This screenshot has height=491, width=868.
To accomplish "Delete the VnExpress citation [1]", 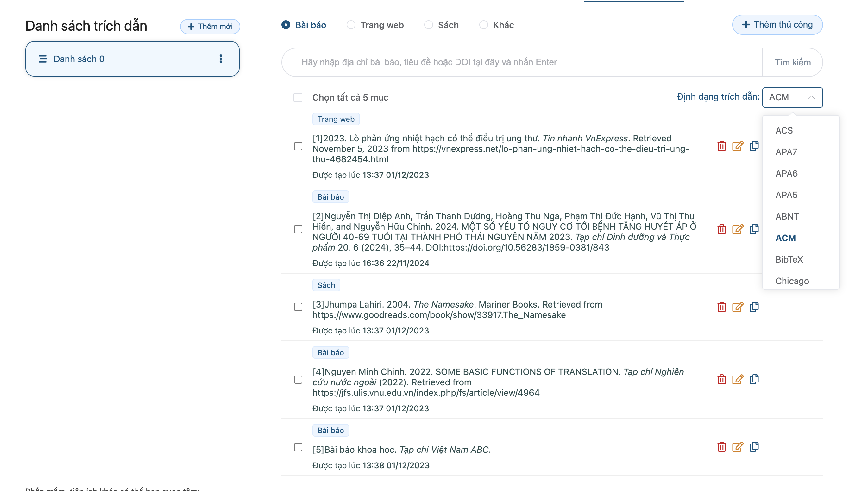I will 721,146.
